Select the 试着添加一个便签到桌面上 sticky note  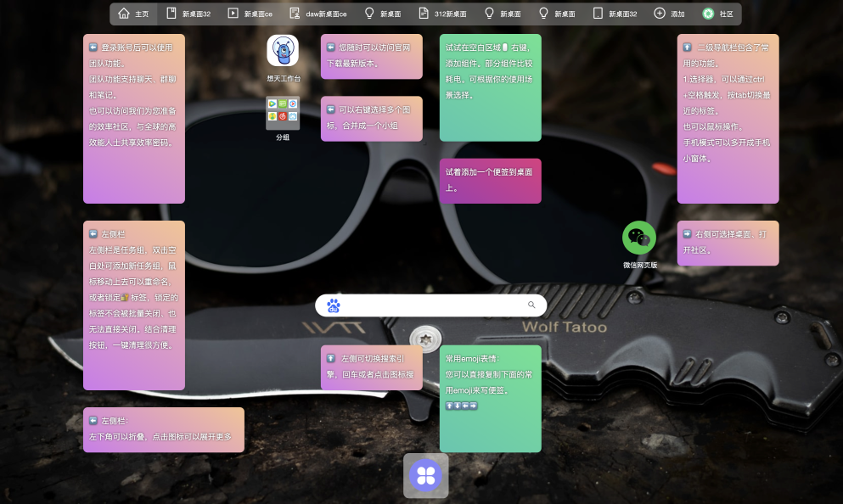(x=491, y=181)
